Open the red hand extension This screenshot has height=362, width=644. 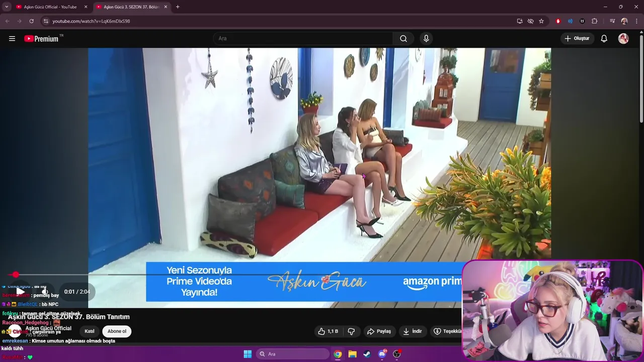558,21
